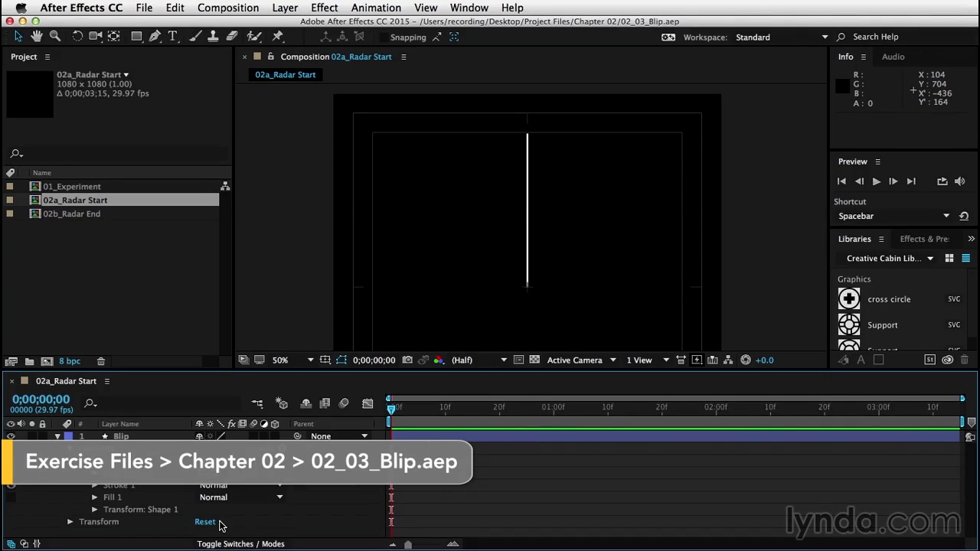The width and height of the screenshot is (980, 551).
Task: Toggle mask and shape path visibility
Action: point(341,360)
